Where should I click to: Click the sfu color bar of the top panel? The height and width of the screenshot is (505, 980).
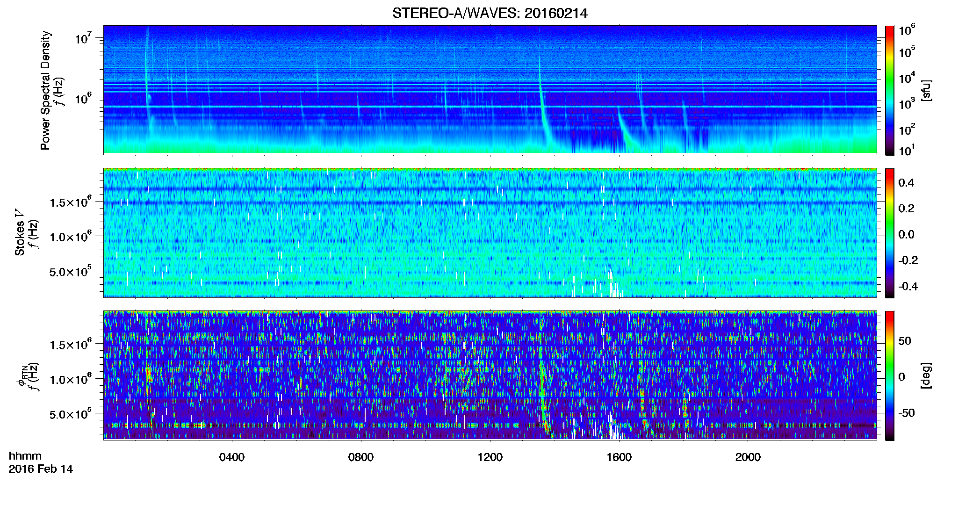click(x=890, y=90)
